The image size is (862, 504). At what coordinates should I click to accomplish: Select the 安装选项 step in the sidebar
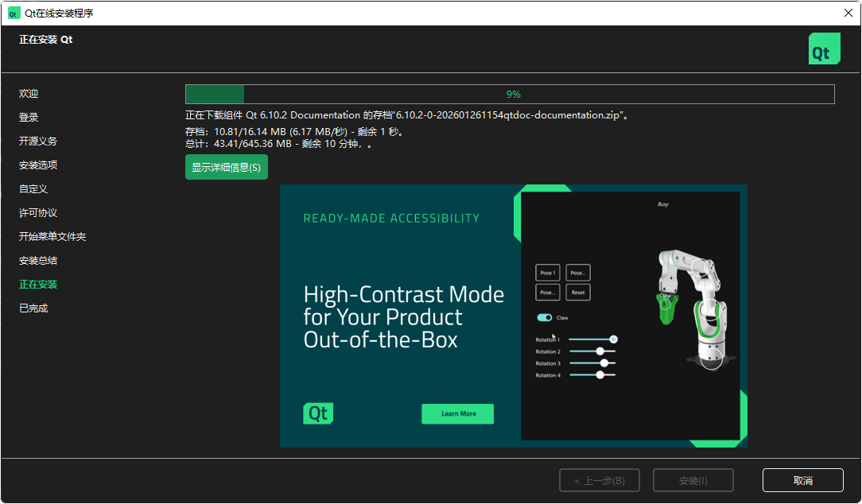tap(38, 165)
